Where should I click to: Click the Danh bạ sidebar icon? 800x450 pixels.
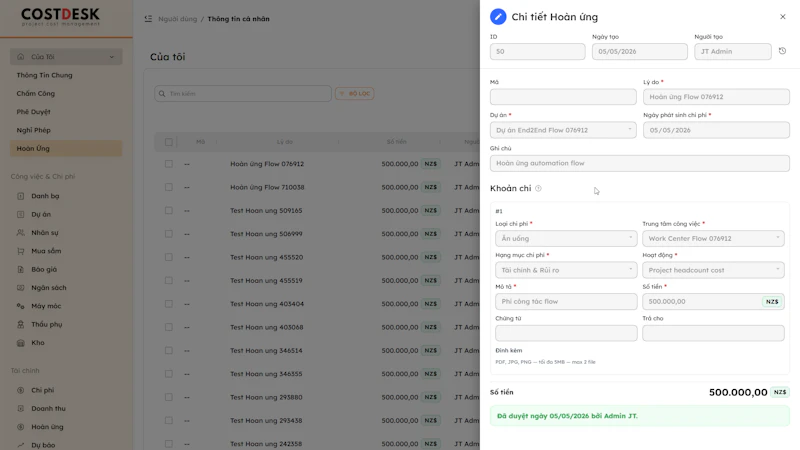20,196
